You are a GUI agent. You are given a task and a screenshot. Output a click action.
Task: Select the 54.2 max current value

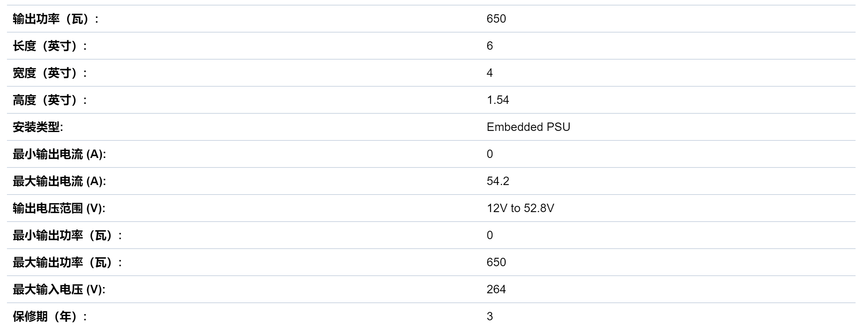click(x=498, y=181)
